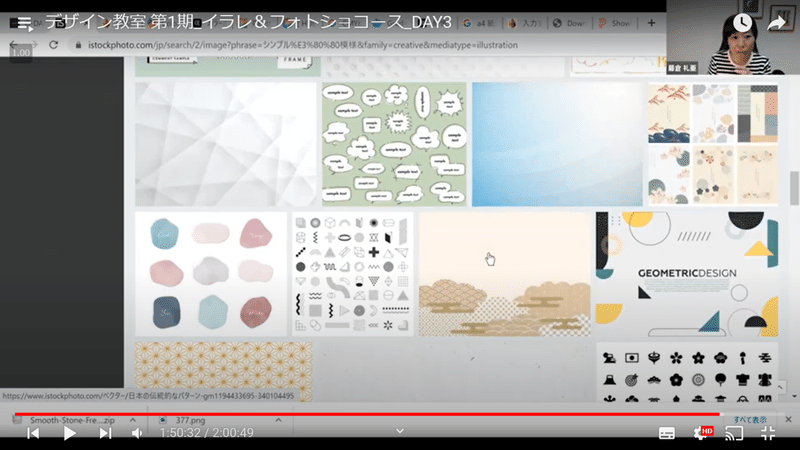Screen dimensions: 800x450
Task: Open the green speech bubbles thumbnail
Action: pos(394,144)
